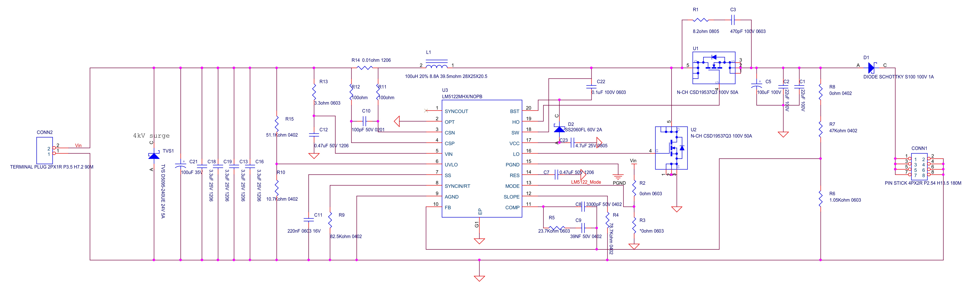Select the TVS1 diode symbol
Viewport: 980px width, 290px height.
pos(154,156)
